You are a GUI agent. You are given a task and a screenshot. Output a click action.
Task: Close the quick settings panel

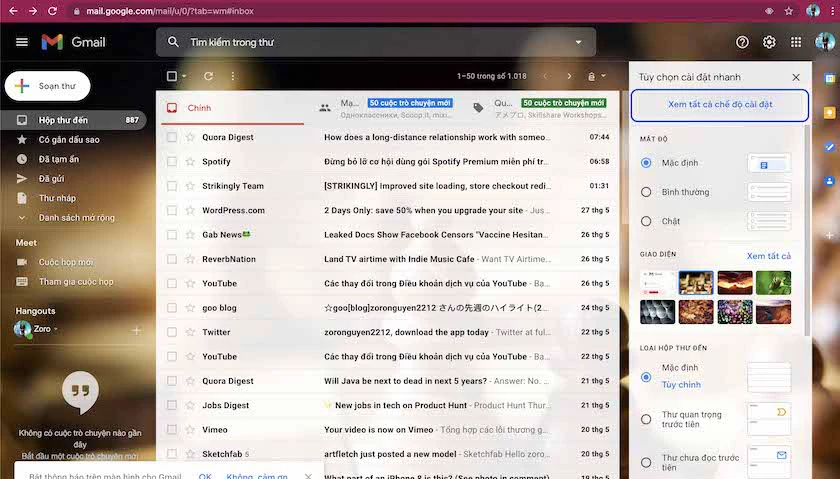coord(796,77)
